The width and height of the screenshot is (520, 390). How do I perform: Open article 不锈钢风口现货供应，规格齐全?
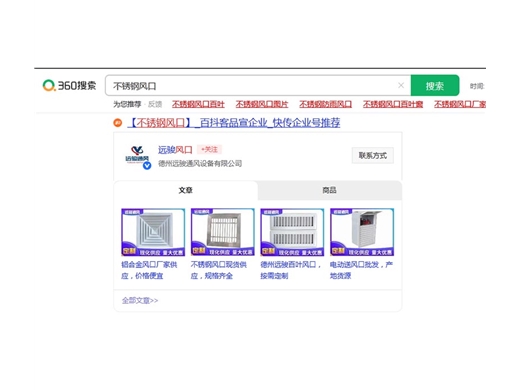(x=219, y=270)
